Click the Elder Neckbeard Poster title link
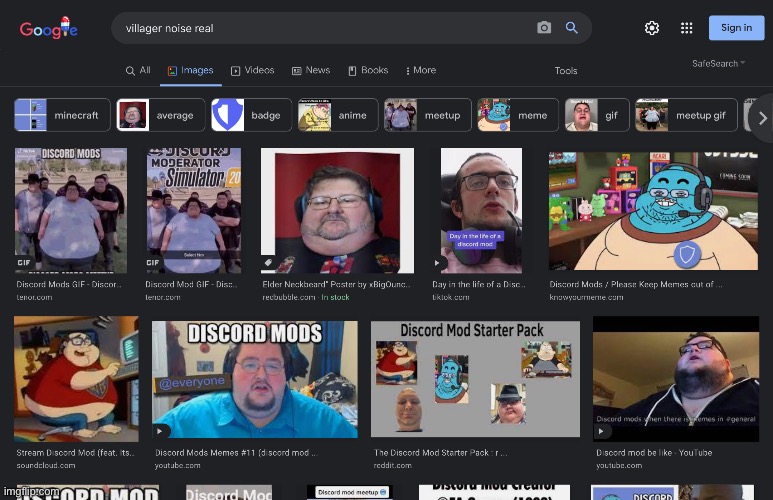The height and width of the screenshot is (500, 773). point(336,285)
